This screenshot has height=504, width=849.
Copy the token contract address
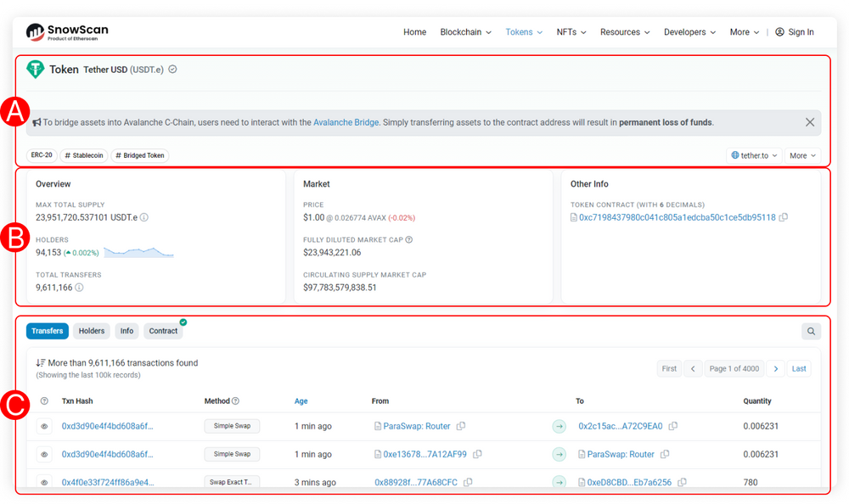[783, 217]
